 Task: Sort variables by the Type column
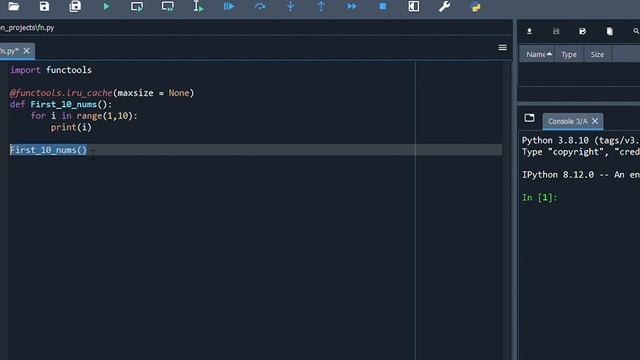coord(569,54)
